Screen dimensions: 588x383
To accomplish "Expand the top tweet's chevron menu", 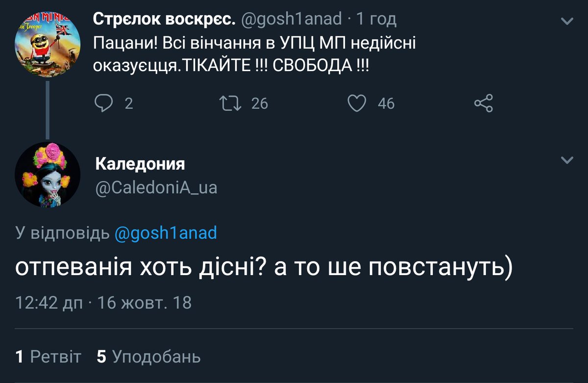I will pyautogui.click(x=567, y=21).
